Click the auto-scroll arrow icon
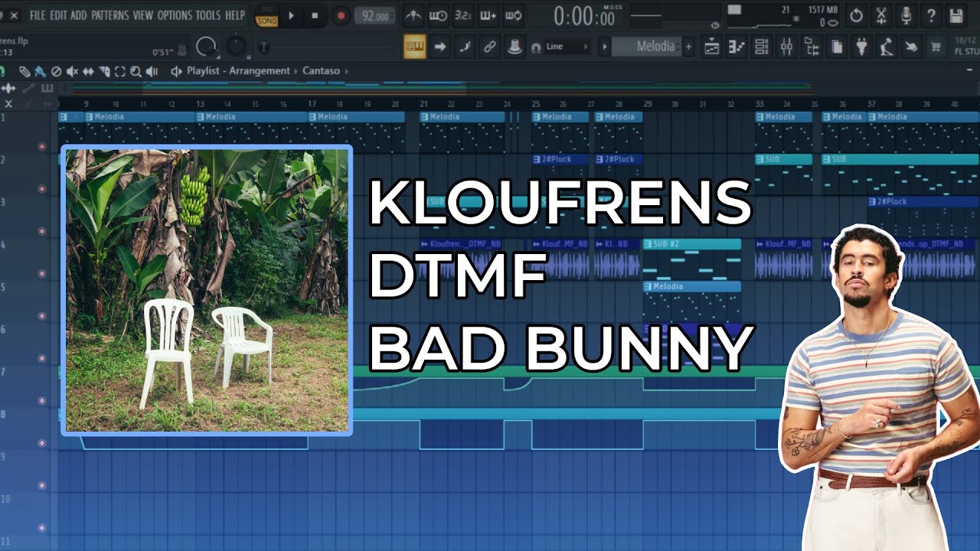 [x=439, y=47]
